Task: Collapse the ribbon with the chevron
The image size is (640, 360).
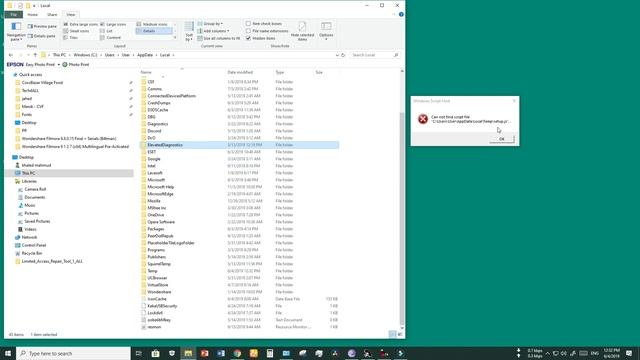Action: pyautogui.click(x=393, y=14)
